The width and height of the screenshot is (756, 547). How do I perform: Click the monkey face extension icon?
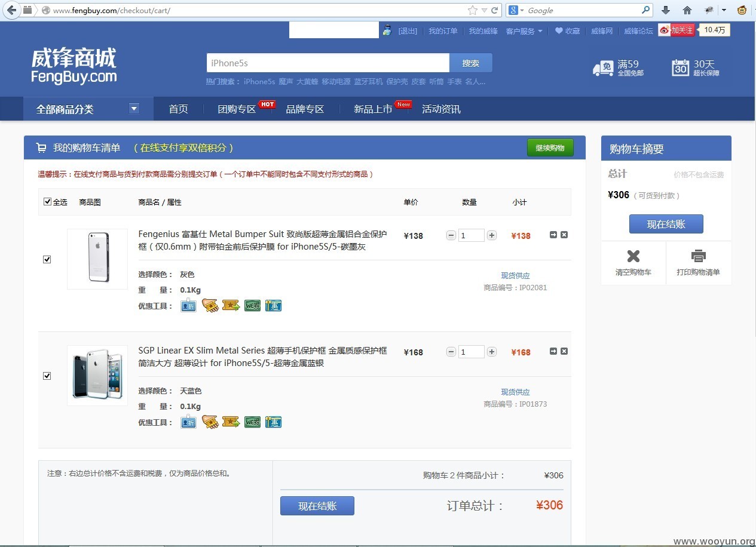[x=742, y=10]
